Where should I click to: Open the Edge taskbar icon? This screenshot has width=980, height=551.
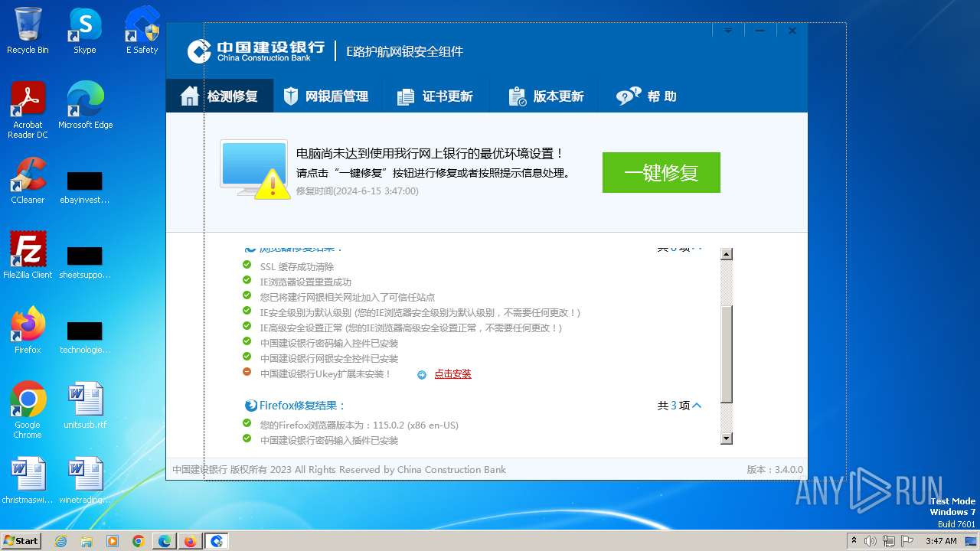click(165, 541)
